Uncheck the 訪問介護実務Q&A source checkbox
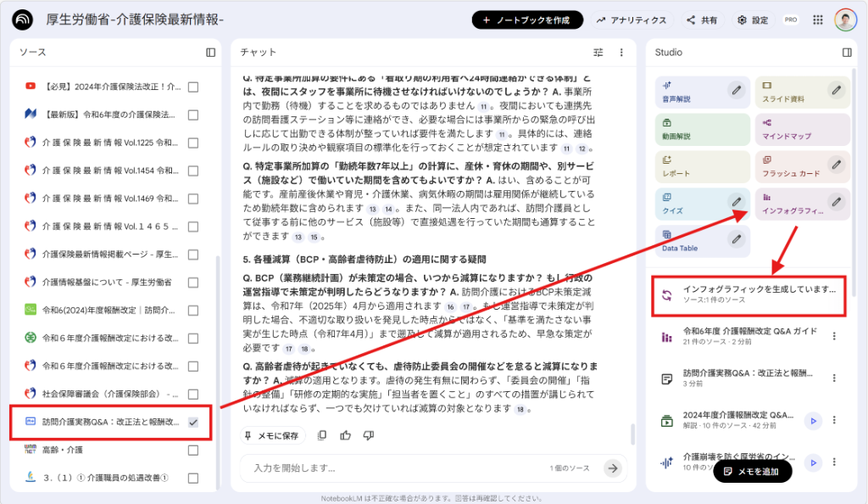The width and height of the screenshot is (868, 504). coord(193,422)
